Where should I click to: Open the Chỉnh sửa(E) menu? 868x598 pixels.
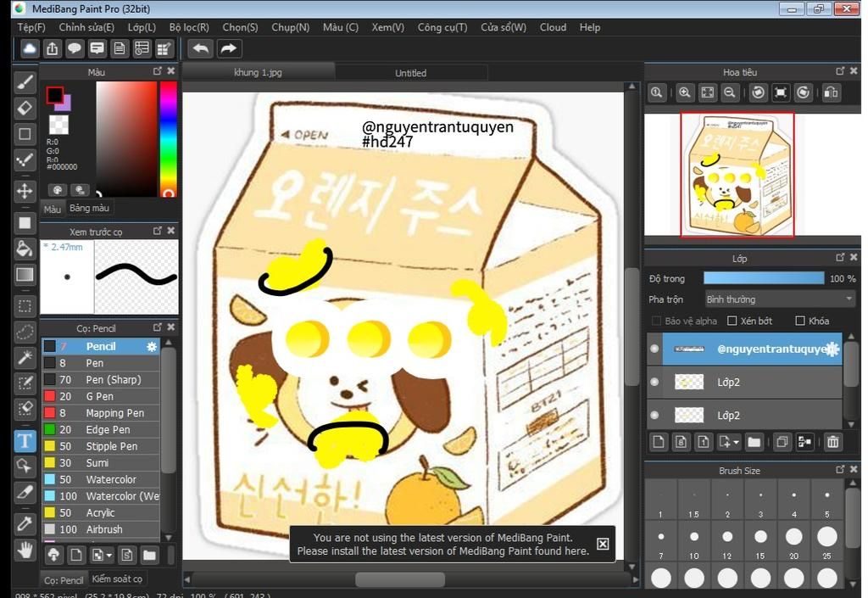click(86, 27)
